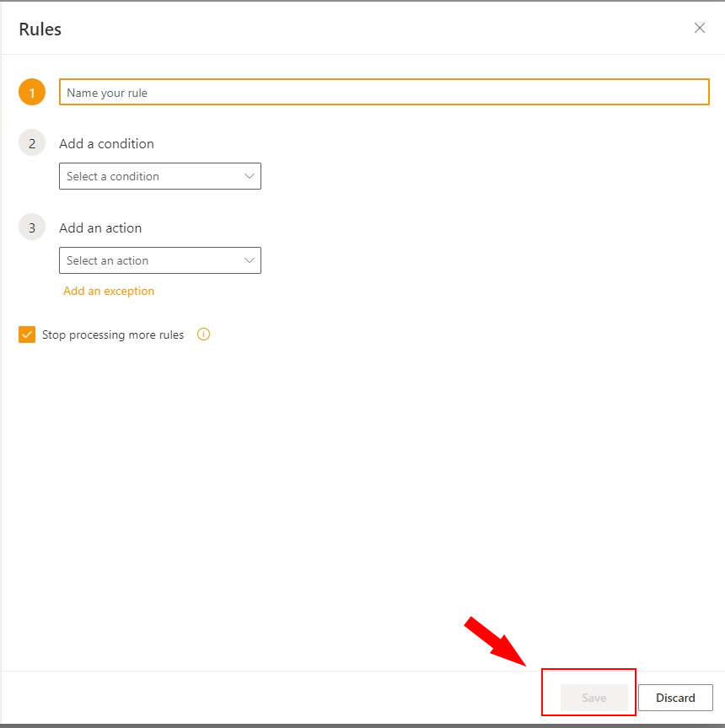Screen dimensions: 725x728
Task: Click the Add an exception link
Action: click(109, 291)
